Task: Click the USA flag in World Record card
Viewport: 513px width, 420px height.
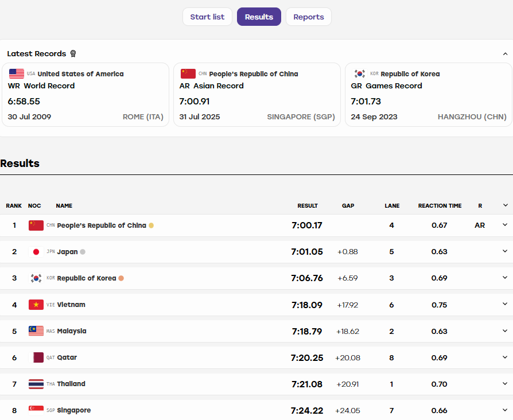Action: pyautogui.click(x=17, y=73)
